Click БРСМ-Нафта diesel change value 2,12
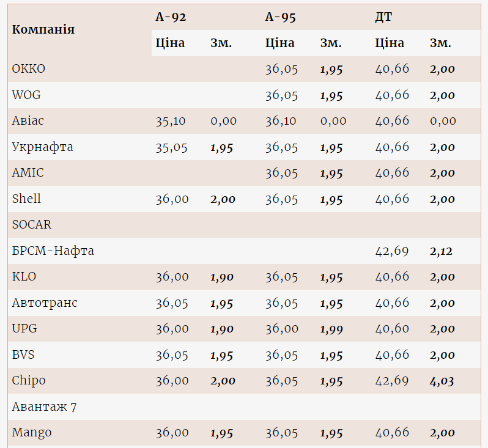488x448 pixels. point(441,251)
